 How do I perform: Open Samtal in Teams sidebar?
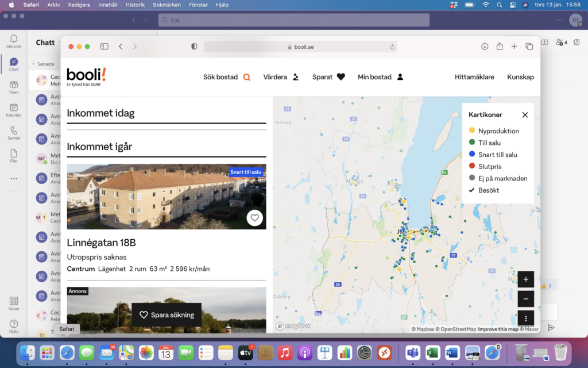click(14, 133)
